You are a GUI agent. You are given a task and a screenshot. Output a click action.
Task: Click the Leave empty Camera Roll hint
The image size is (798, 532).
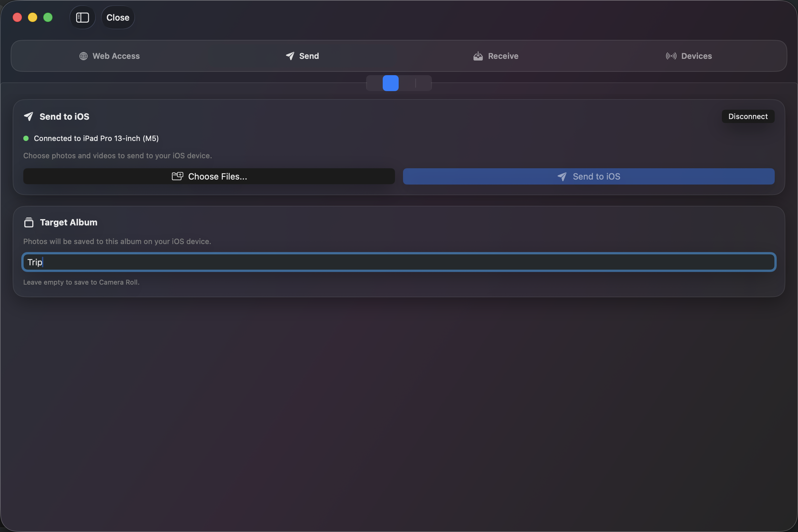pos(81,282)
